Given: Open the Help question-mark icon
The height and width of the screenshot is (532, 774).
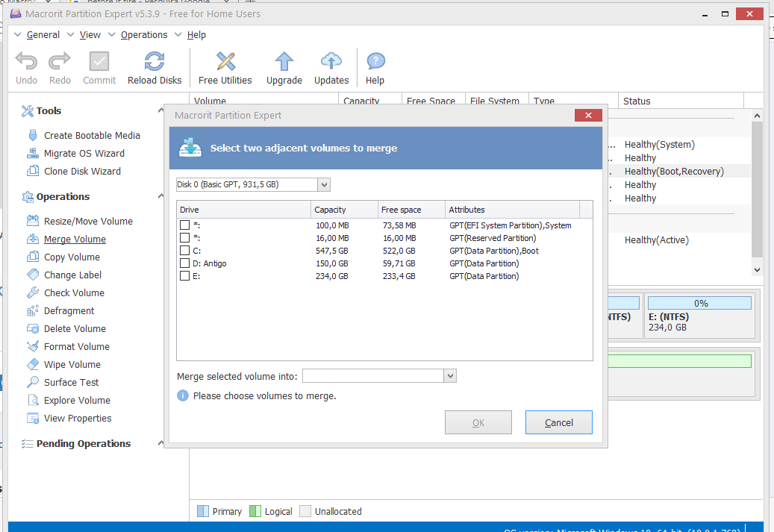Looking at the screenshot, I should click(x=375, y=62).
